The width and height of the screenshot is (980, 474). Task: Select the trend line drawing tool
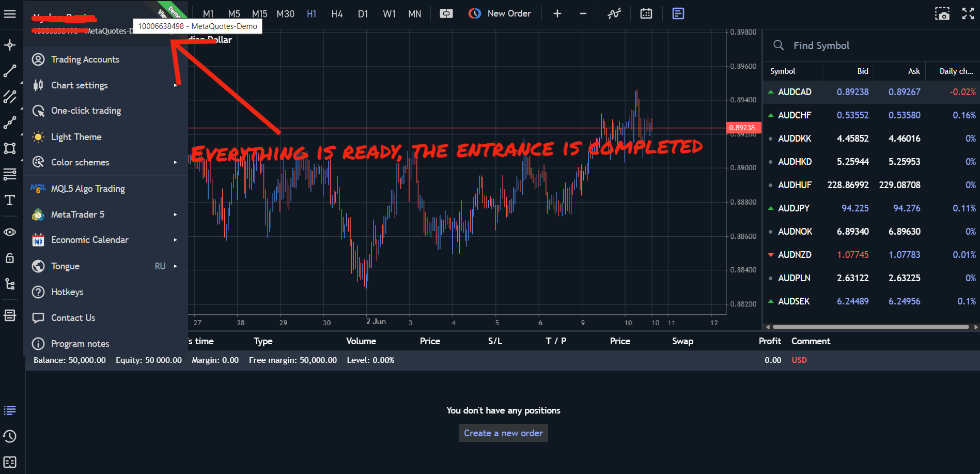click(x=10, y=71)
